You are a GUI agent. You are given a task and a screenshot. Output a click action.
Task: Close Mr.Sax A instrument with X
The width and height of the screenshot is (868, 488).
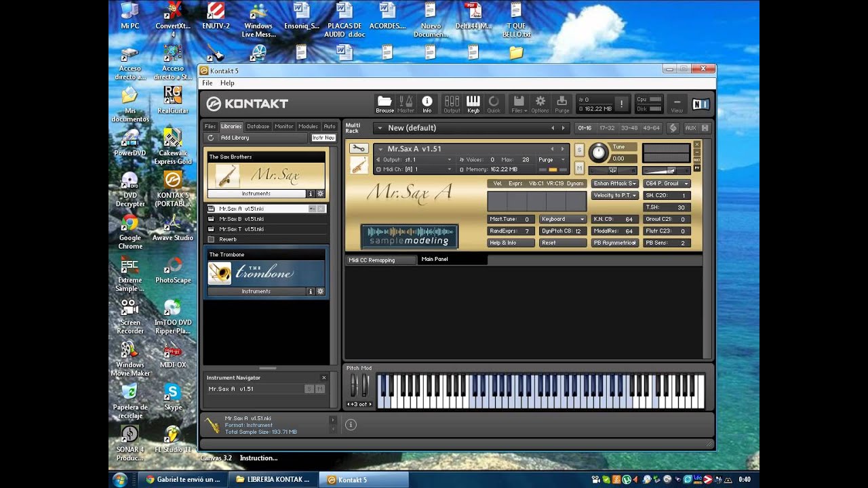click(x=696, y=144)
